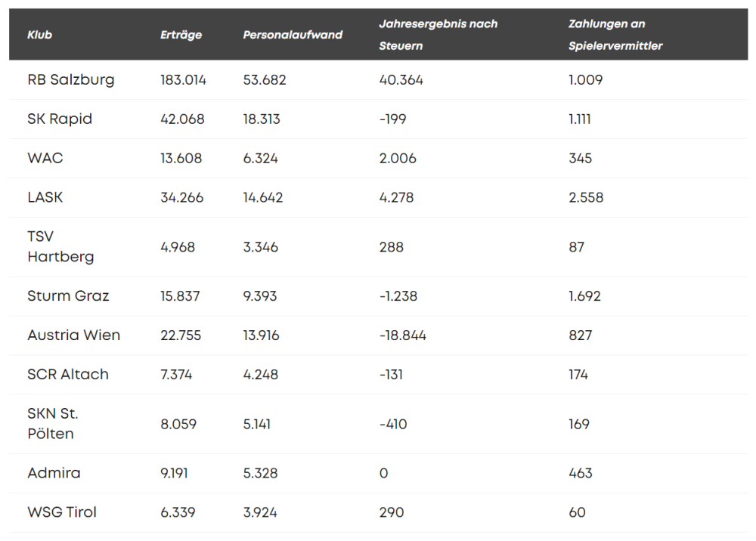Select the TSV Hartberg club cell

point(60,247)
